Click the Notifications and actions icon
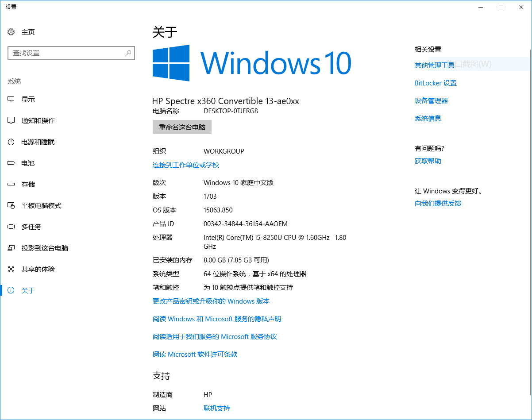532x420 pixels. pos(11,120)
